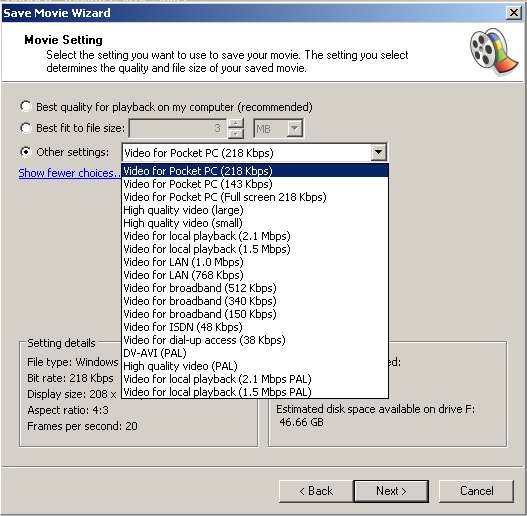Pick DV-AVI (PAL) from the list

point(255,353)
